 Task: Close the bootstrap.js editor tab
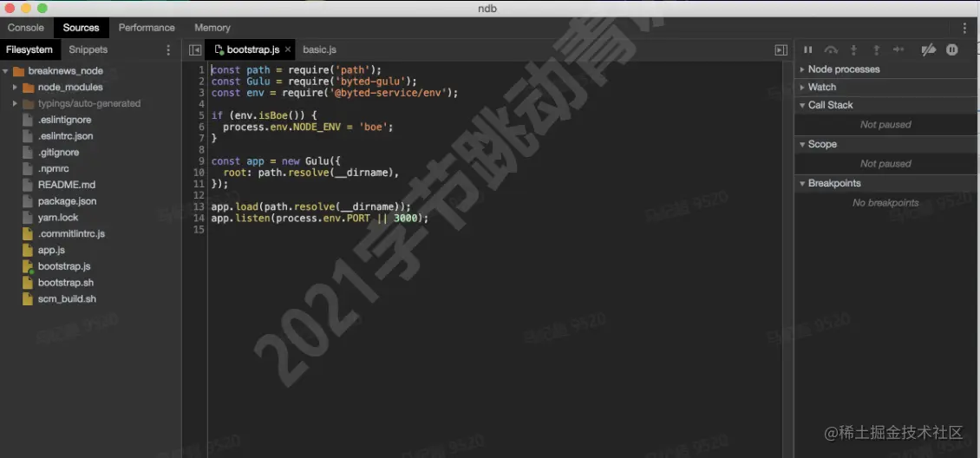(x=288, y=49)
